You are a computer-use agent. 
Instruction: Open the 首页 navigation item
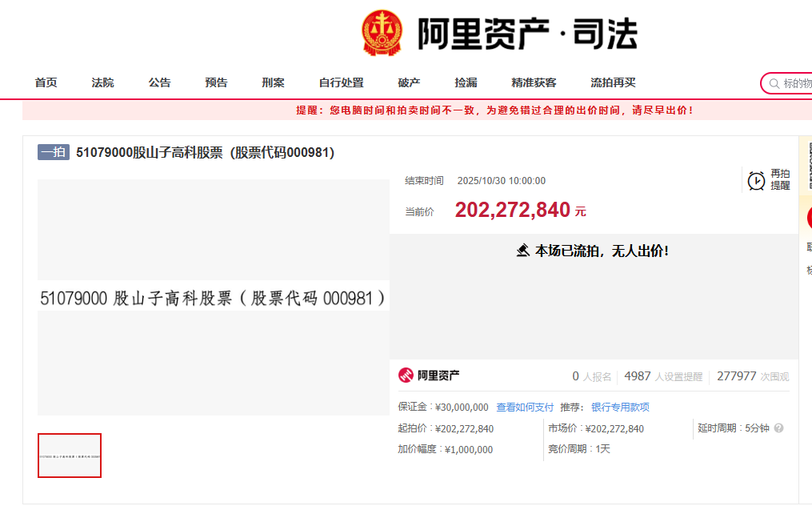click(46, 82)
